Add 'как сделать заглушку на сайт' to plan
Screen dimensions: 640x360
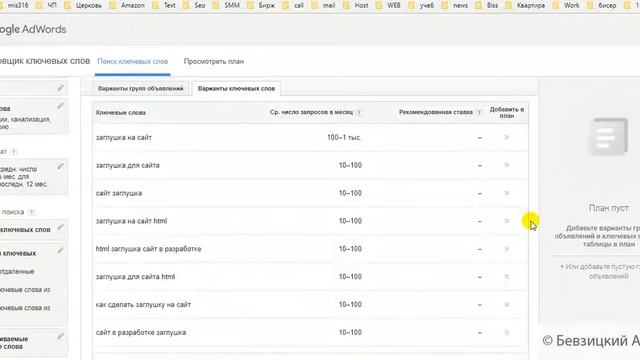click(x=507, y=304)
